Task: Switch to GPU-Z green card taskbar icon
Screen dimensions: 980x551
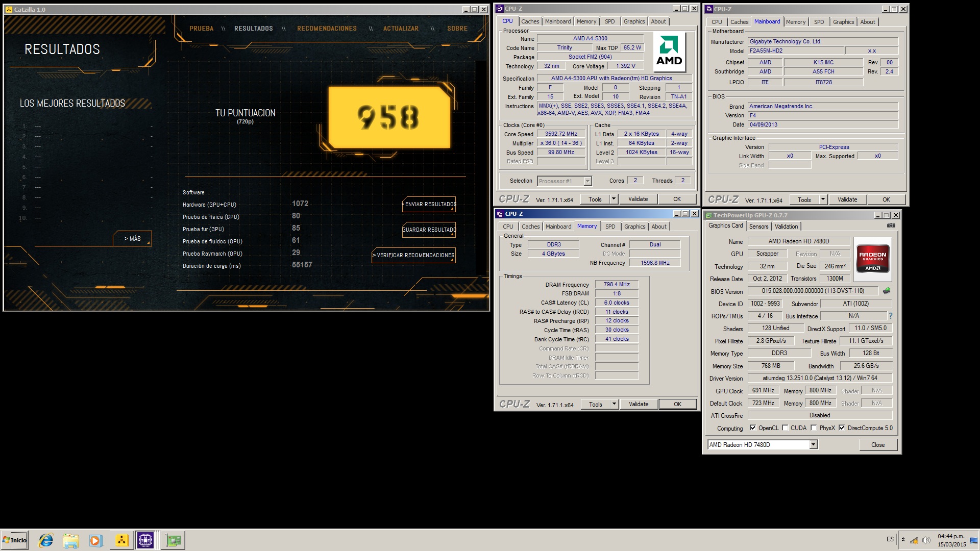Action: click(x=174, y=540)
